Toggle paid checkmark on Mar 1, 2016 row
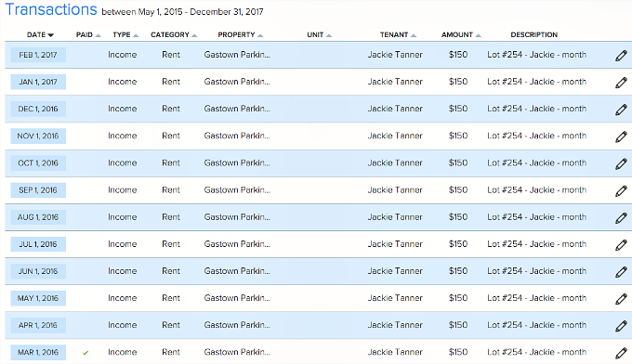This screenshot has height=364, width=632. pos(86,353)
